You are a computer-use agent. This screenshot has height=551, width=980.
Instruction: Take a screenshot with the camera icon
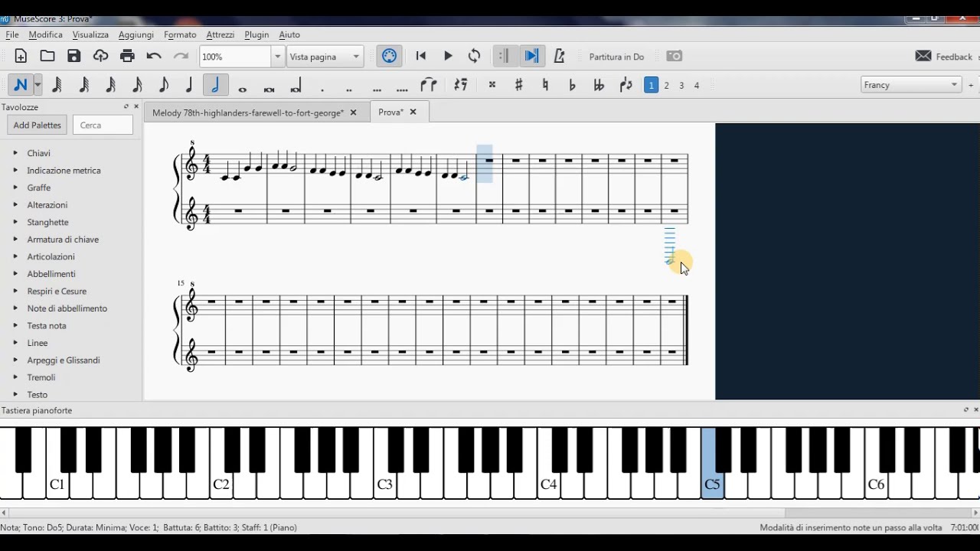(x=674, y=56)
